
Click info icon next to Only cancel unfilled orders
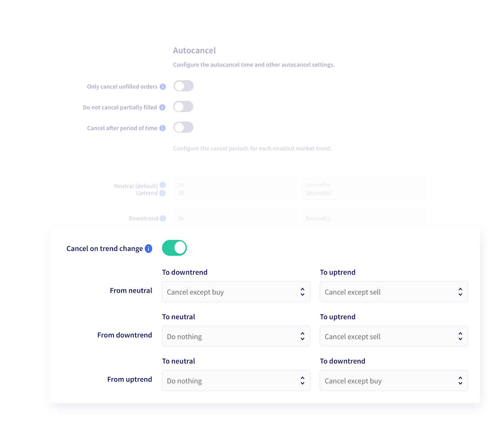(x=163, y=87)
